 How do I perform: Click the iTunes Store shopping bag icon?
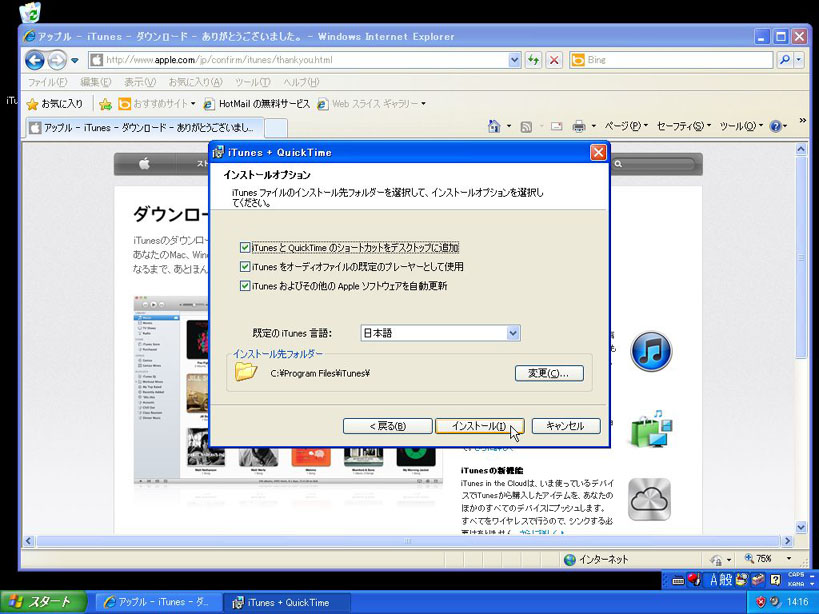tap(651, 429)
